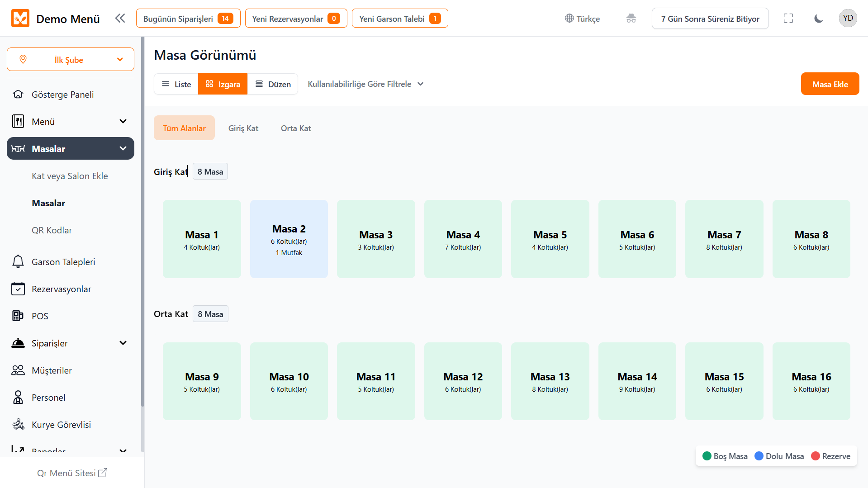Click POS register icon

click(x=18, y=316)
